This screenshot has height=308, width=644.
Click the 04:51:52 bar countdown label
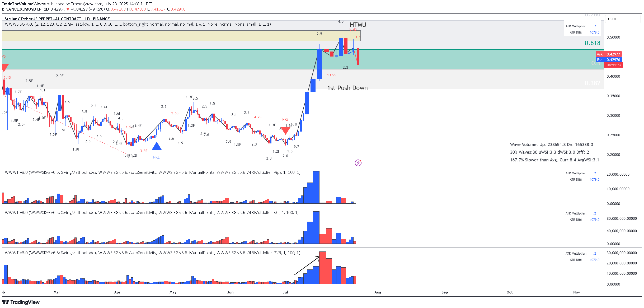coord(614,65)
